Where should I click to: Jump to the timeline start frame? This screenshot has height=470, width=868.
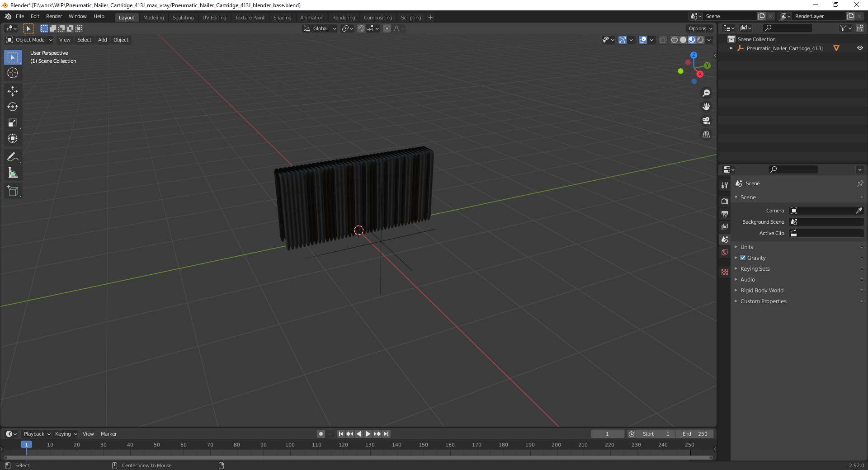click(x=341, y=434)
